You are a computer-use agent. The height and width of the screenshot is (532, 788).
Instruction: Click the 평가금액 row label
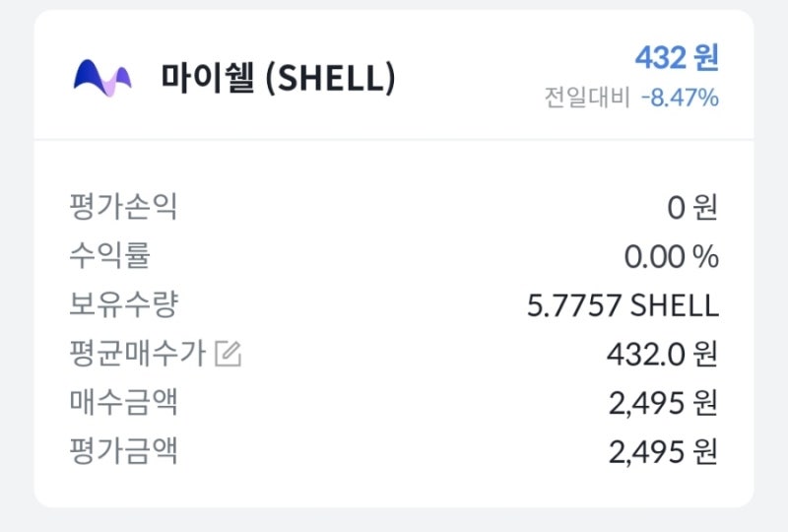[123, 451]
